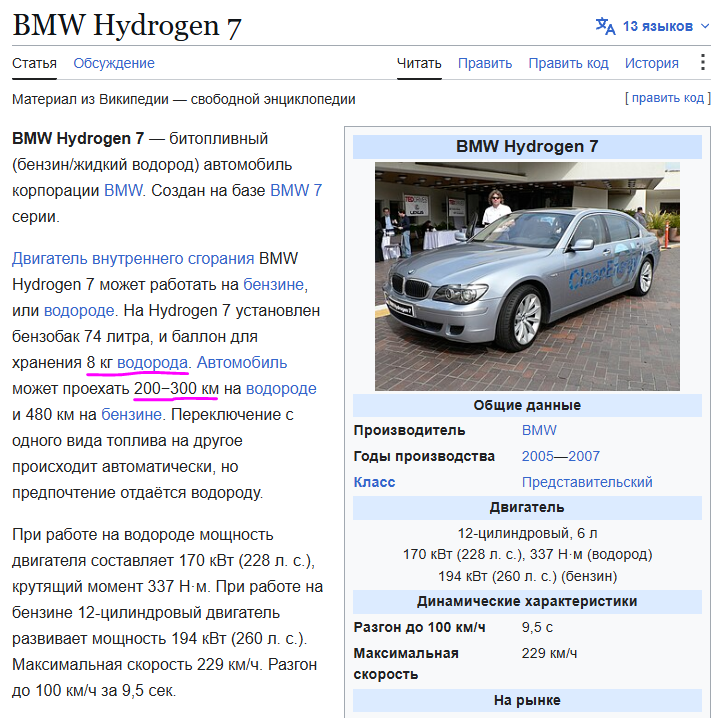The height and width of the screenshot is (718, 725).
Task: Click the 229 км/ч value in infobox
Action: pyautogui.click(x=549, y=653)
